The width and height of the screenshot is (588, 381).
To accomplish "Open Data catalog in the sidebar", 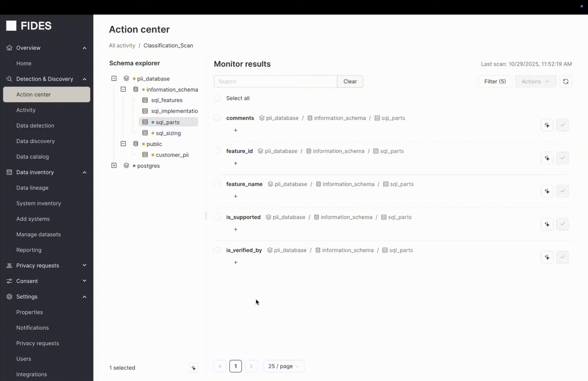I will pos(33,157).
